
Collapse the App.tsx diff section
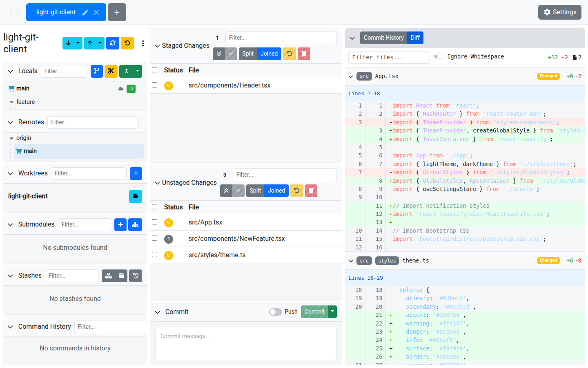[x=351, y=76]
